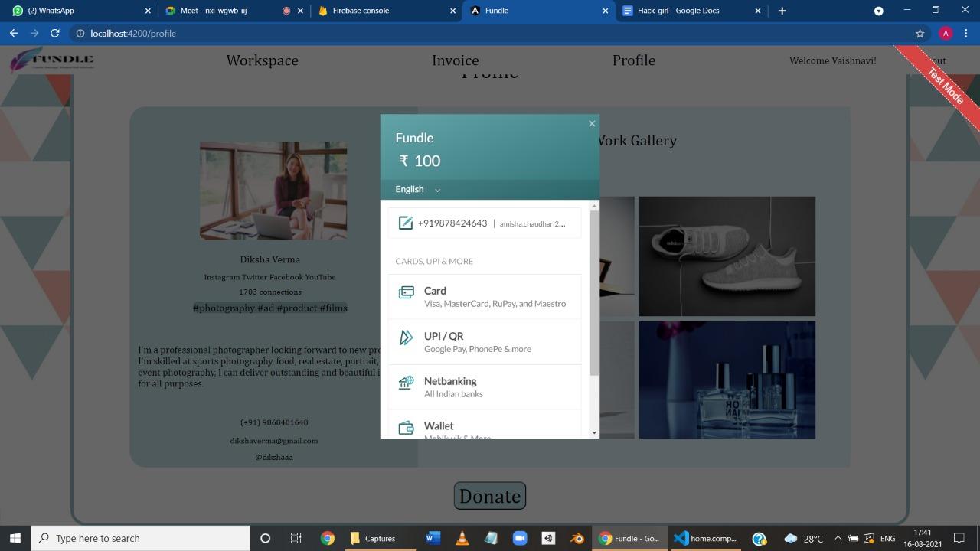Choose UPI / QR payment option

(485, 341)
